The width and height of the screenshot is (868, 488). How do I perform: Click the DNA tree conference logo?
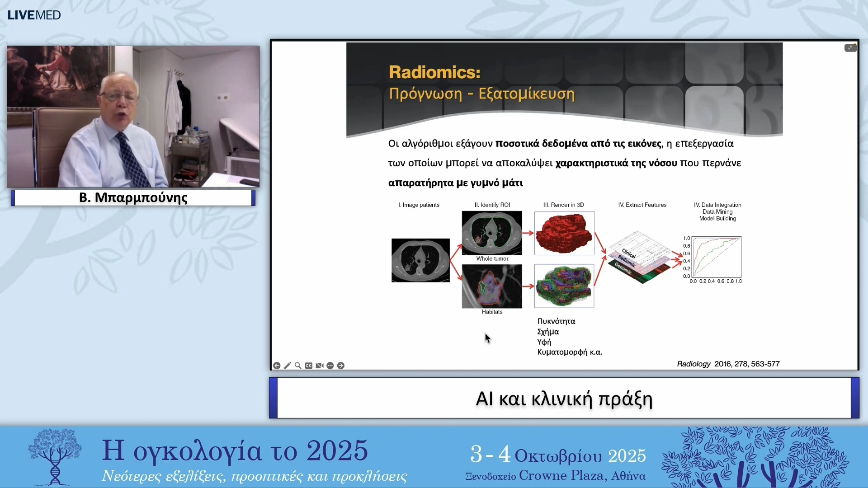point(55,457)
